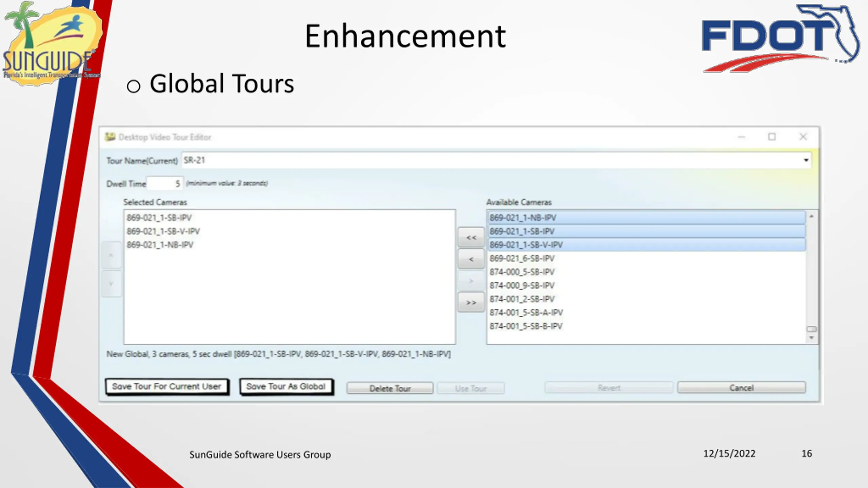Open the Tour Name dropdown arrow
This screenshot has width=868, height=488.
point(806,160)
